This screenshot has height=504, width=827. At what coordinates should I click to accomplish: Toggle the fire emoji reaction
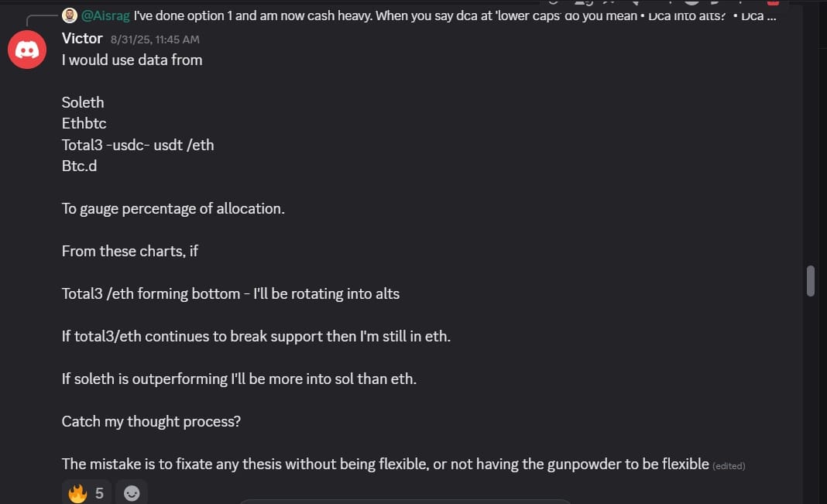tap(87, 492)
